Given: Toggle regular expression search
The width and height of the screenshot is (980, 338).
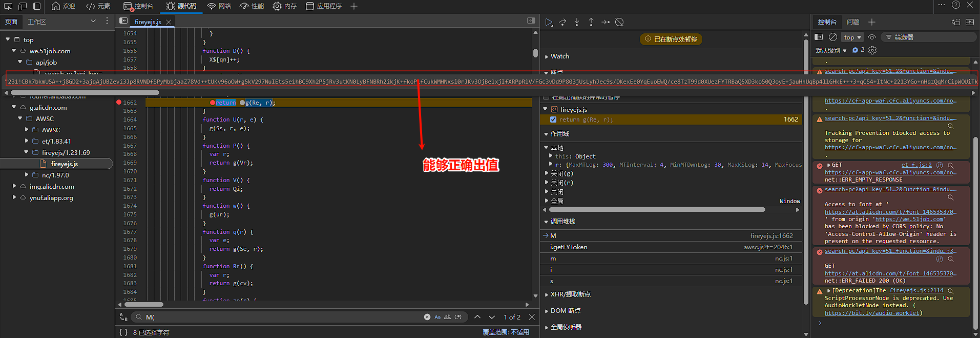Looking at the screenshot, I should click(458, 317).
